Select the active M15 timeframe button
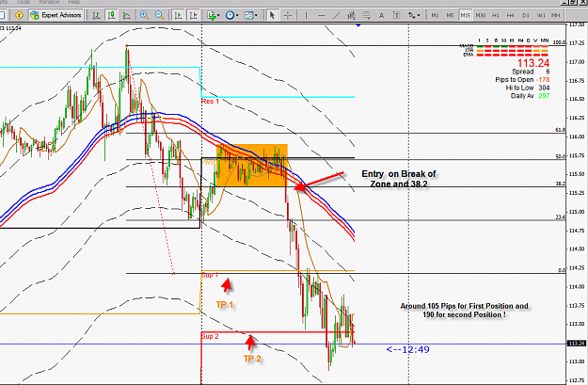Image resolution: width=588 pixels, height=385 pixels. click(466, 15)
